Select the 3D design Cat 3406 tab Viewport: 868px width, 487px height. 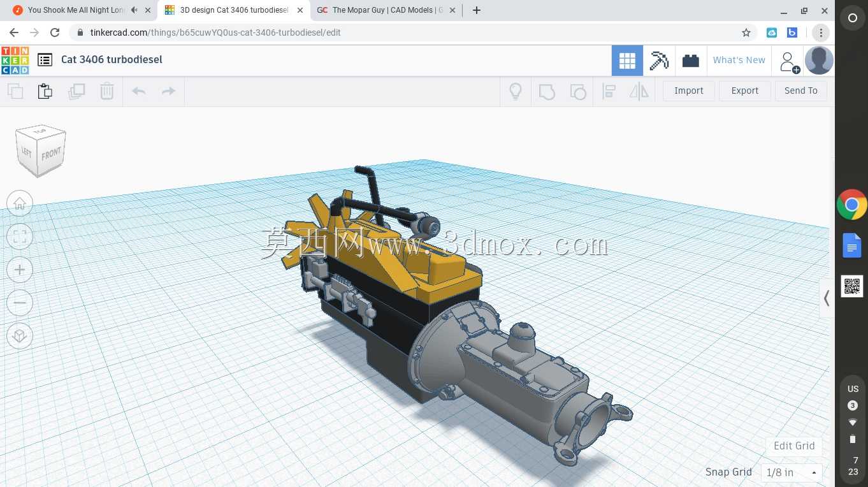(x=234, y=10)
